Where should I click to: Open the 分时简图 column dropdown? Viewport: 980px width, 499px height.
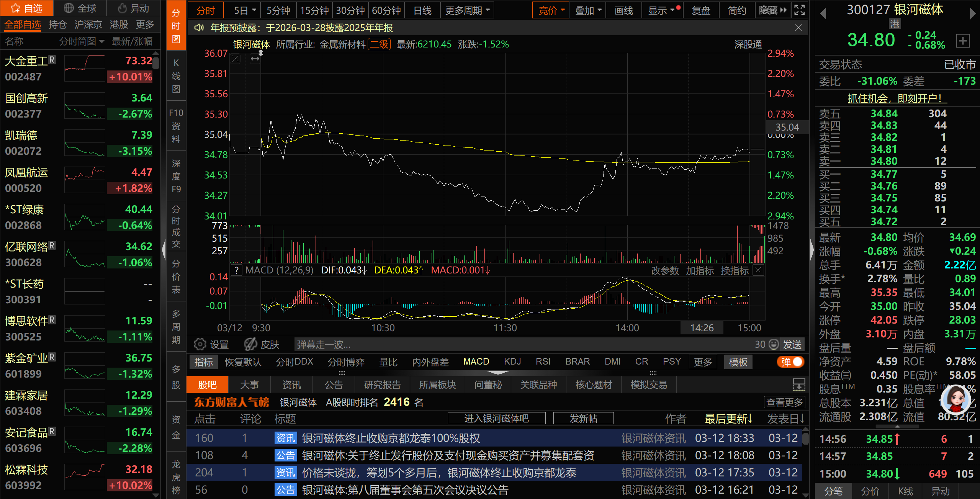pyautogui.click(x=82, y=41)
